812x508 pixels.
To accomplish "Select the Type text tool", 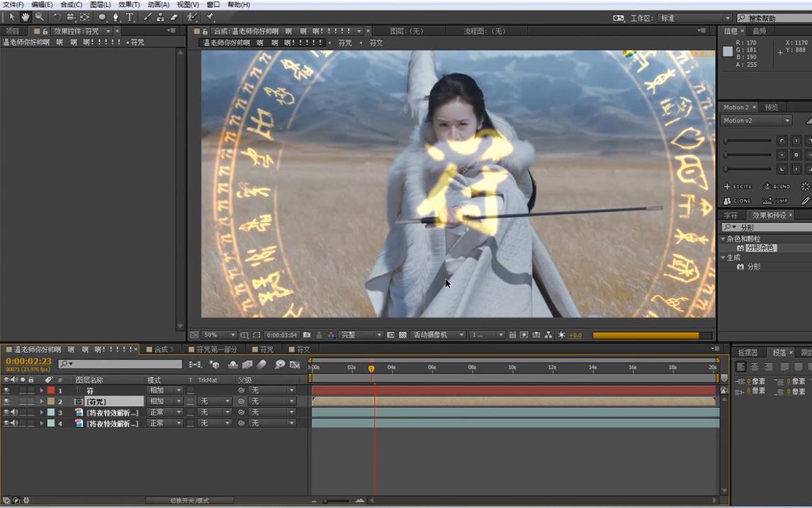I will (130, 17).
